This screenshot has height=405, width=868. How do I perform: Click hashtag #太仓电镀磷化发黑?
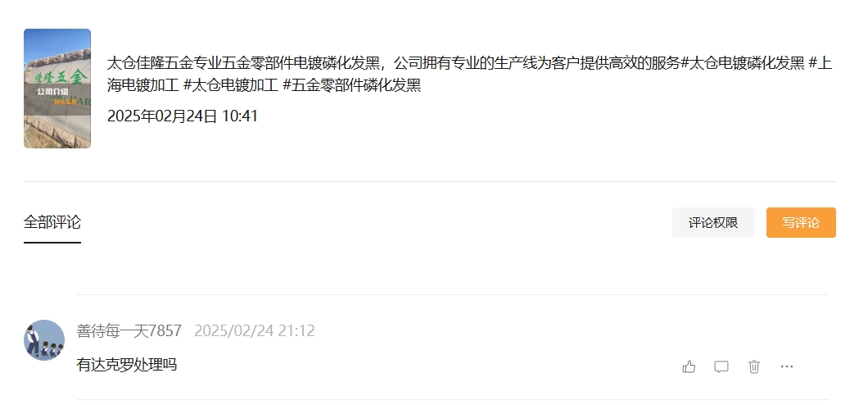743,63
